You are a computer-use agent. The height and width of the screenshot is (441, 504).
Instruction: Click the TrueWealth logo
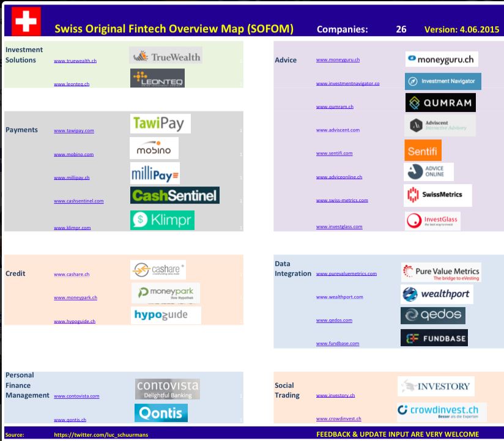(x=166, y=55)
